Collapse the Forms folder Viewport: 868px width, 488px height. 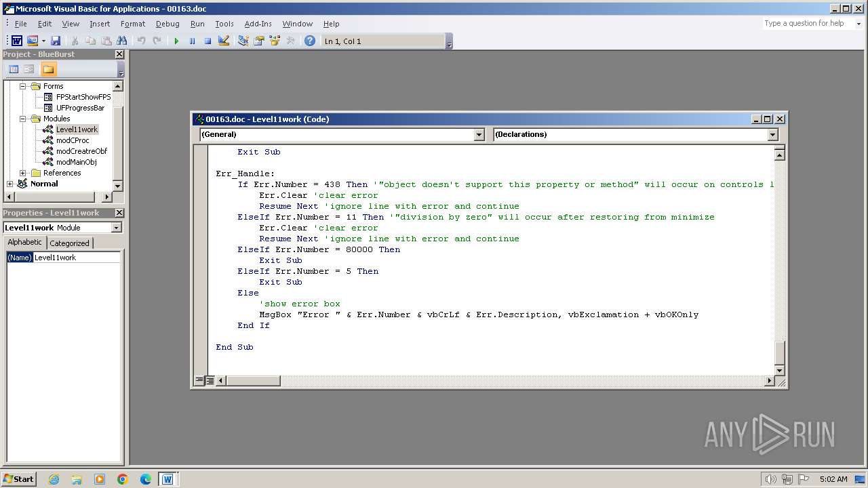[x=22, y=86]
